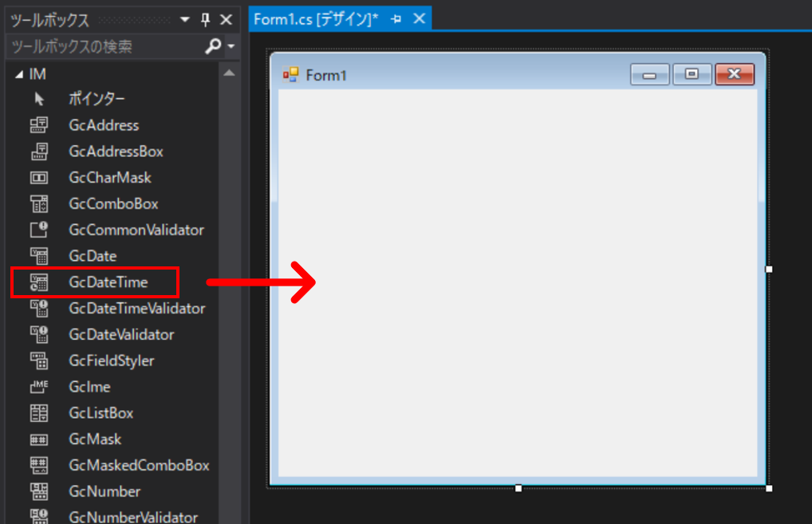Switch to the Form1.cs [デザイン] tab

pyautogui.click(x=316, y=19)
